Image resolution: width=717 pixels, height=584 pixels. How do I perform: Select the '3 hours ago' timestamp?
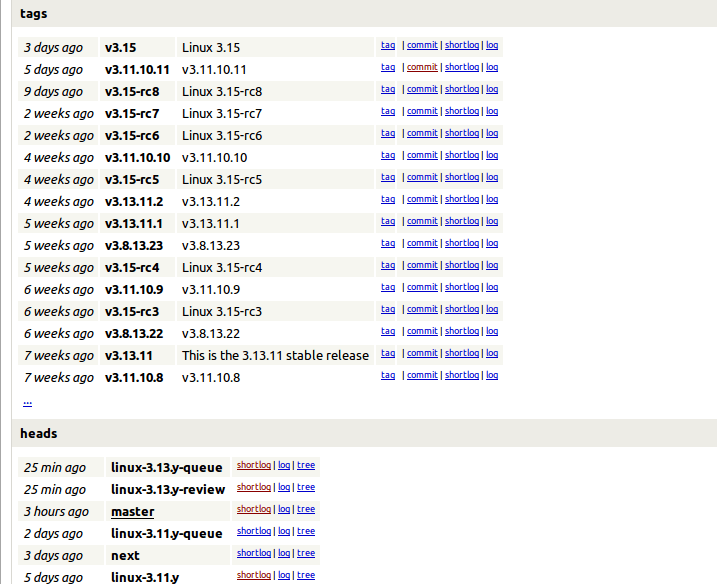tap(56, 512)
